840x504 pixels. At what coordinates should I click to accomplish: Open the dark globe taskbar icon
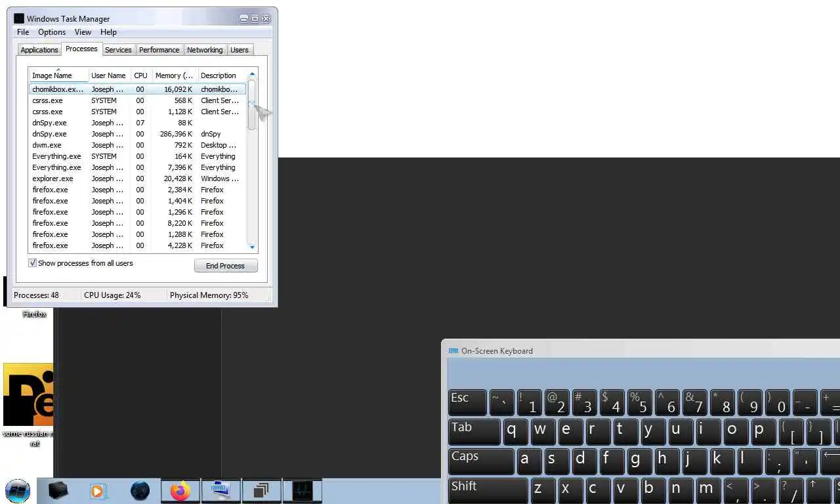(x=140, y=490)
